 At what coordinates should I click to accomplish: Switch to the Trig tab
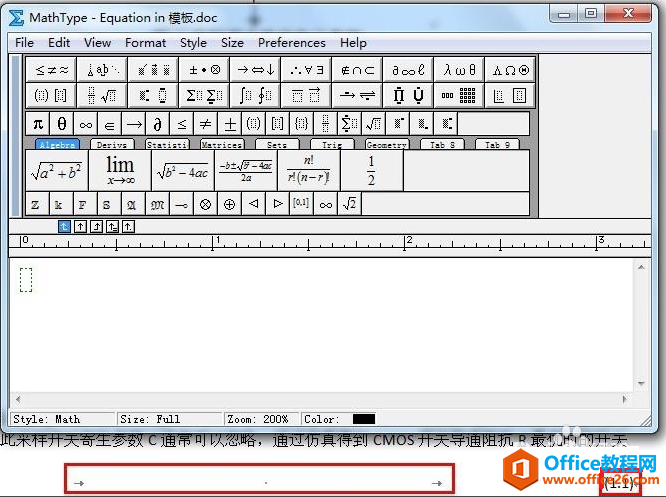tap(332, 144)
